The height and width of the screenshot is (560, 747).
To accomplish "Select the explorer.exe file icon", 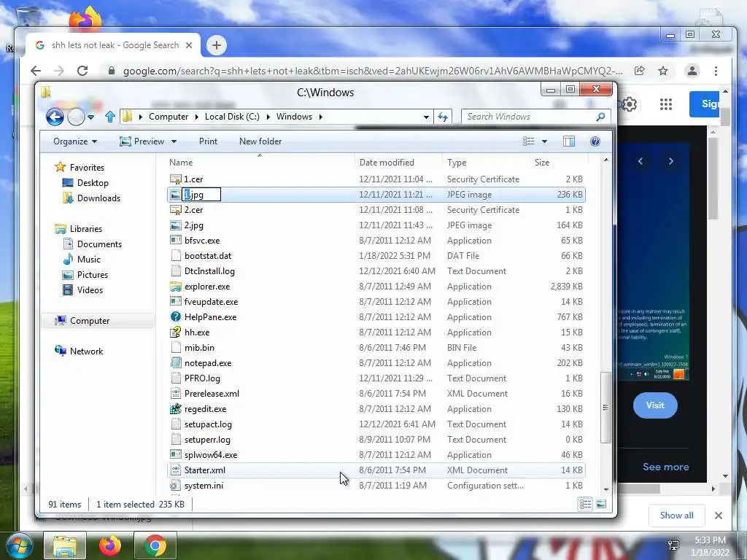I will tap(176, 286).
